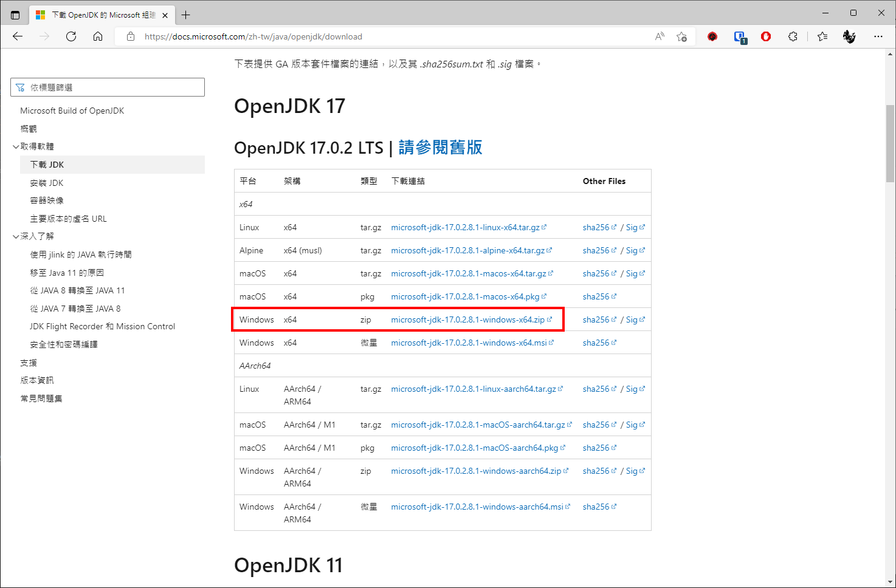The width and height of the screenshot is (896, 588).
Task: Click the browser Back arrow
Action: (x=18, y=36)
